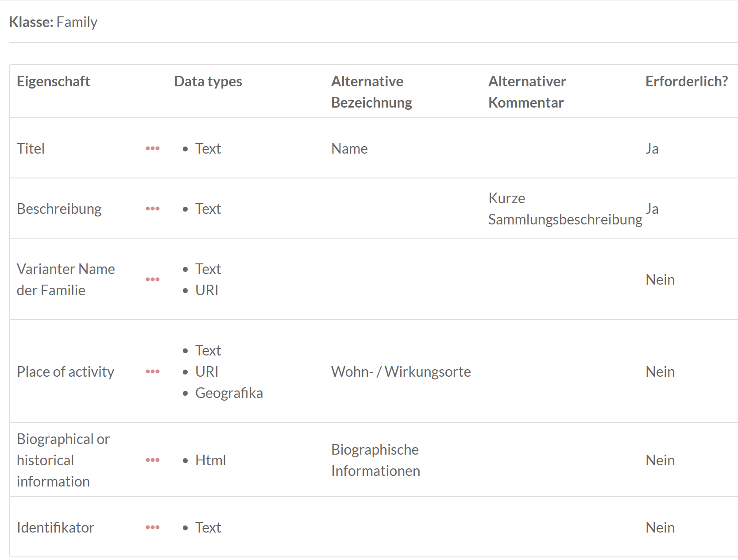The width and height of the screenshot is (738, 560).
Task: Click the Alternativer Kommentar header
Action: [x=527, y=92]
